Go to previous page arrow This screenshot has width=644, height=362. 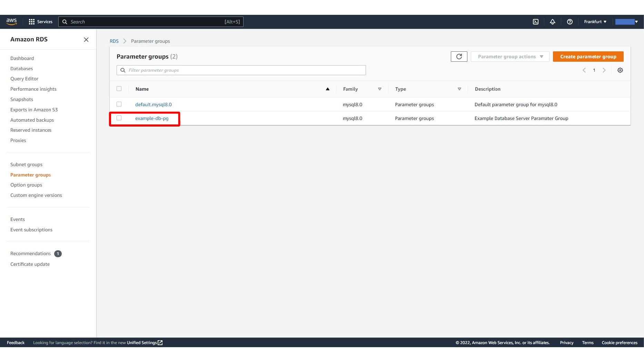point(584,70)
